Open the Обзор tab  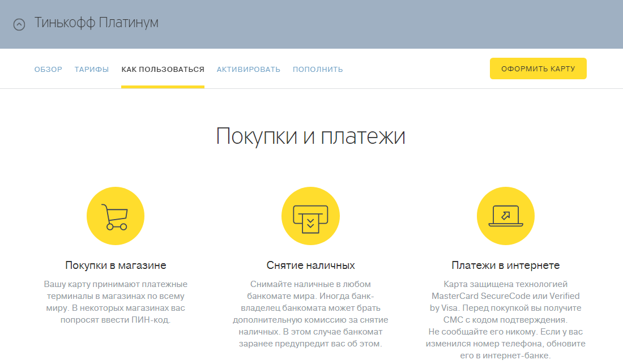click(48, 70)
